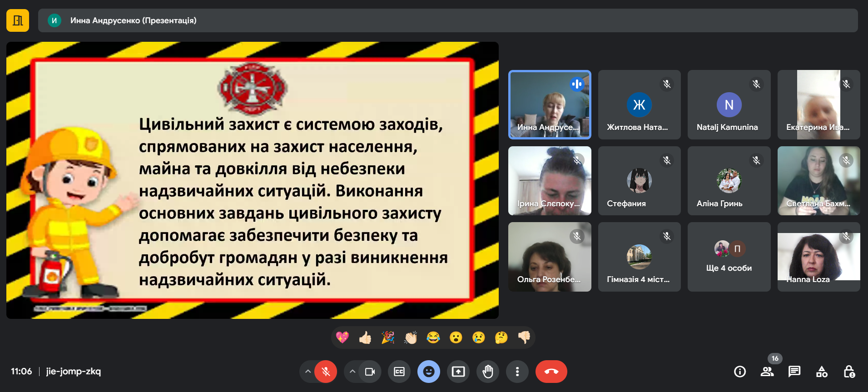The image size is (868, 392).
Task: Open meeting details info icon
Action: pos(740,372)
